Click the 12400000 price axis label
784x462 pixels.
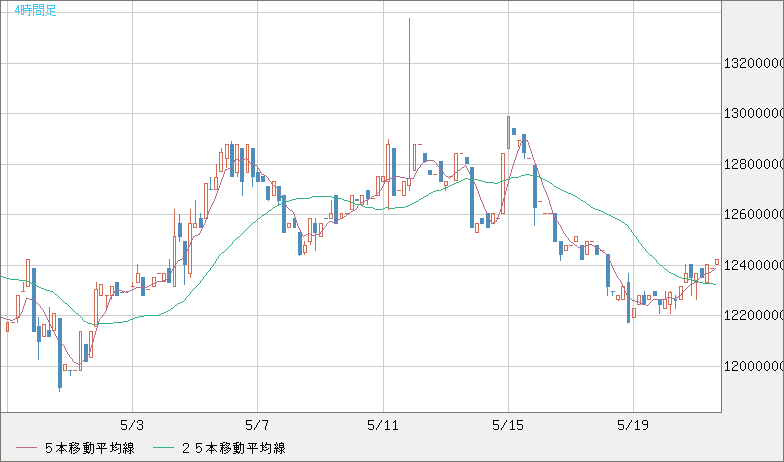pos(754,265)
